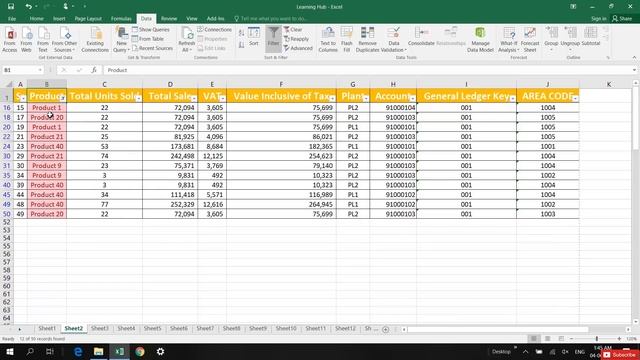This screenshot has width=640, height=360.
Task: Click the formula bar containing Product
Action: click(367, 70)
